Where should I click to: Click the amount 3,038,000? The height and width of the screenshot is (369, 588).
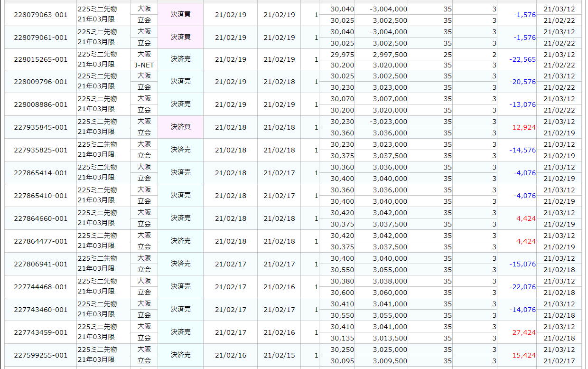pos(390,281)
